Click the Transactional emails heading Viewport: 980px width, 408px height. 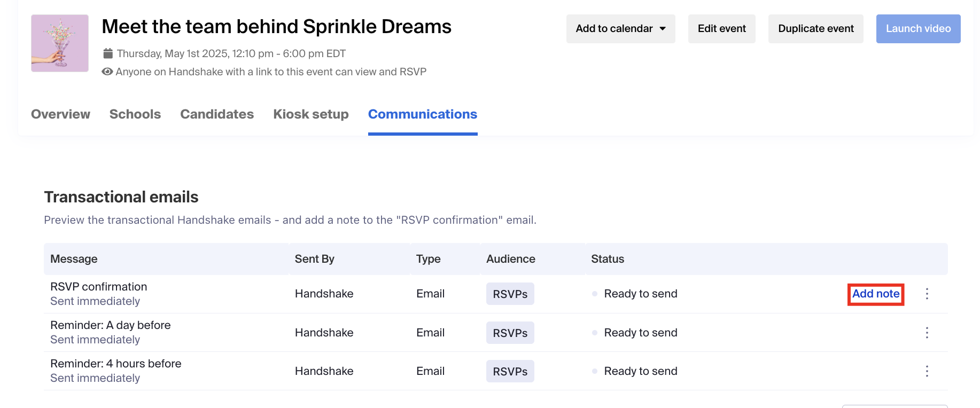click(121, 197)
